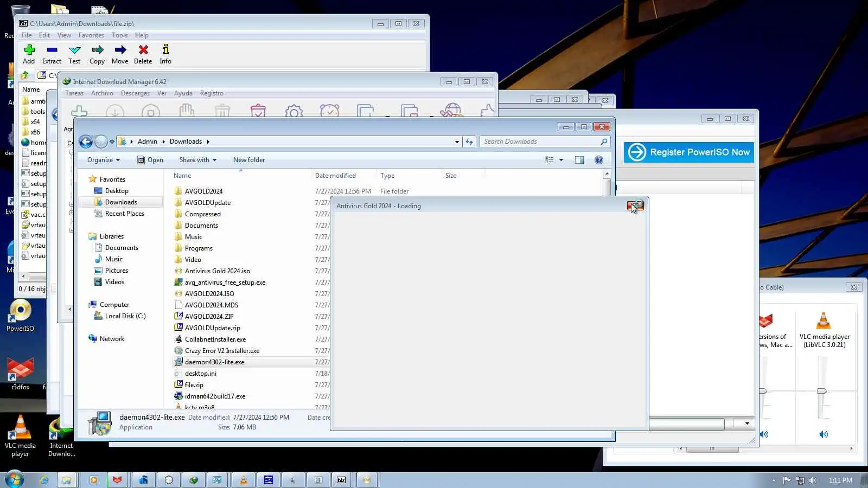
Task: Open Internet Explorer from the taskbar
Action: 44,480
